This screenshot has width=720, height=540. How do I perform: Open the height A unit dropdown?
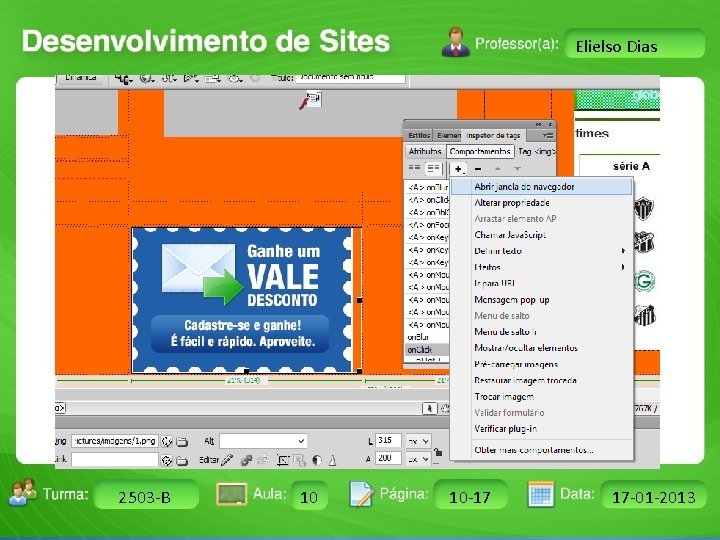[x=418, y=459]
